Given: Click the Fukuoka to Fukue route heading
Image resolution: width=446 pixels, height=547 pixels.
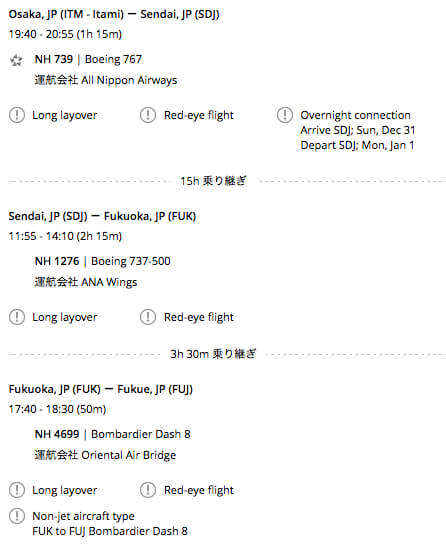Looking at the screenshot, I should pyautogui.click(x=101, y=390).
